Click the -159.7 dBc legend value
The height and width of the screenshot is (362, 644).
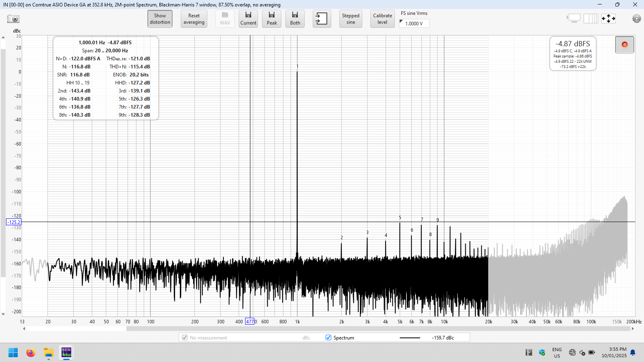443,338
